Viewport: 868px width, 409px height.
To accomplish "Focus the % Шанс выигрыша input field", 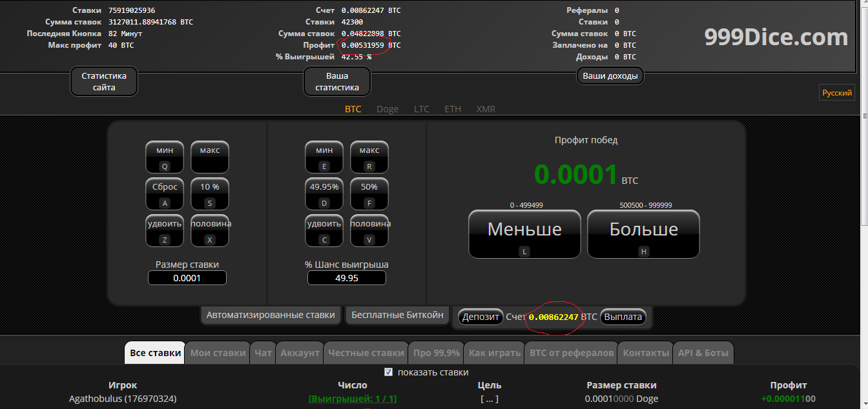I will pos(347,278).
